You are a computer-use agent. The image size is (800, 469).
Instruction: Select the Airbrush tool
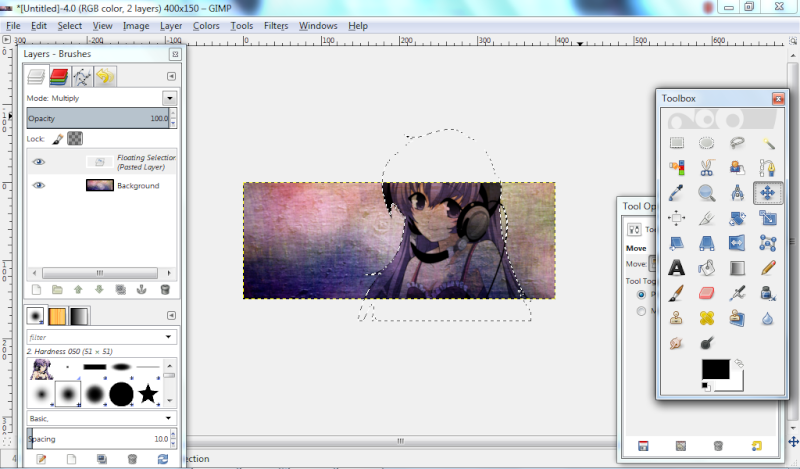point(737,293)
